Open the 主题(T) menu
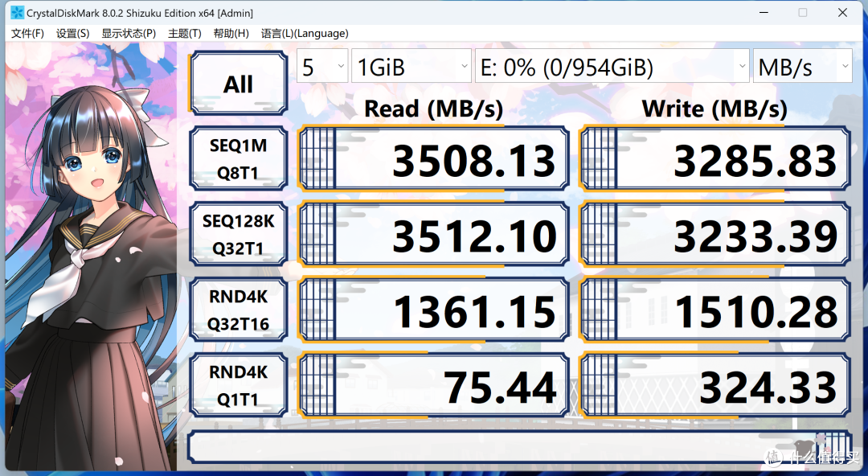868x476 pixels. [x=184, y=33]
